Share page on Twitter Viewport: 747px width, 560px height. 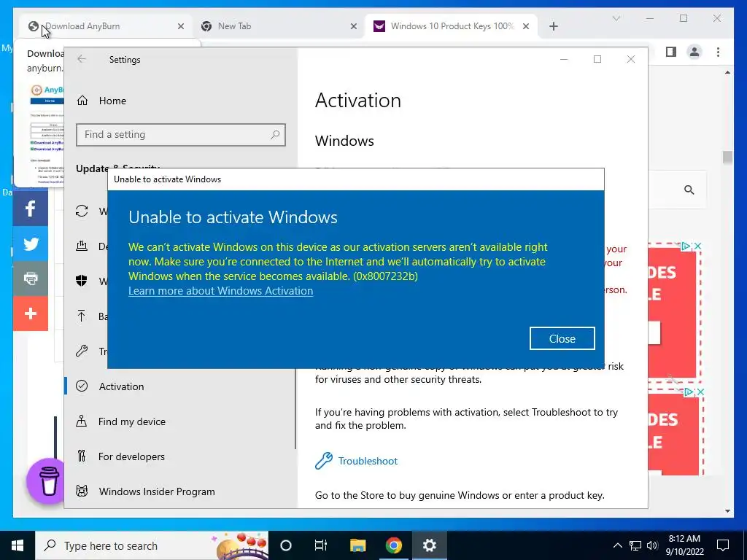click(x=31, y=244)
